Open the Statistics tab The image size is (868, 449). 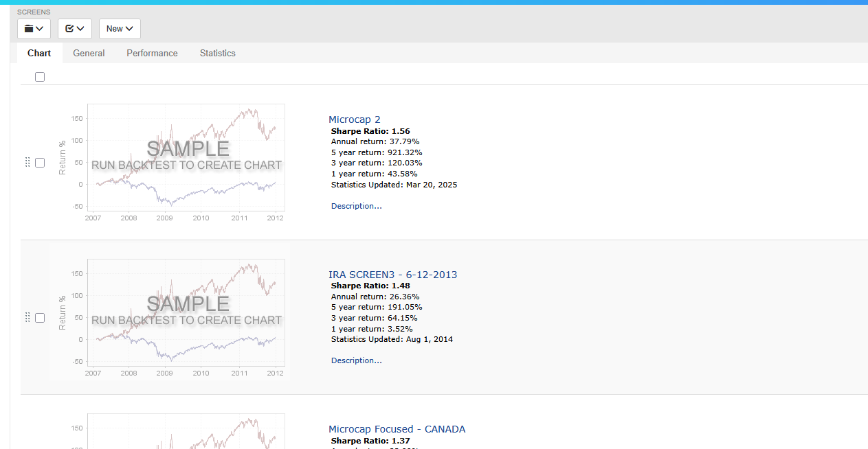click(x=217, y=53)
